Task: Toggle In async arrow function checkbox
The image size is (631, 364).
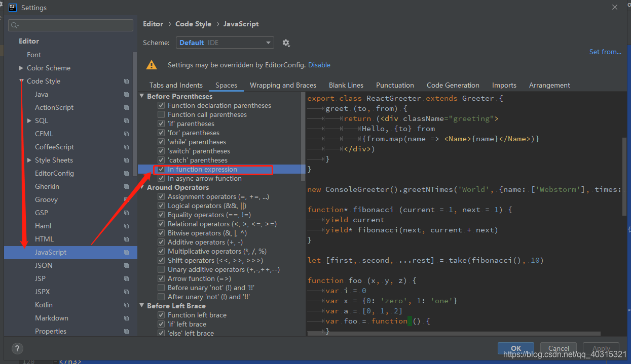Action: click(x=161, y=178)
